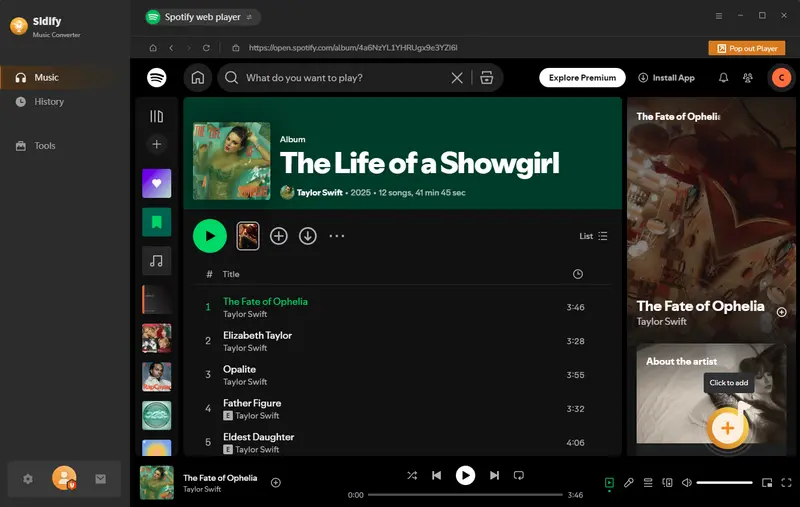Click the Spotify home icon
This screenshot has height=507, width=800.
198,78
